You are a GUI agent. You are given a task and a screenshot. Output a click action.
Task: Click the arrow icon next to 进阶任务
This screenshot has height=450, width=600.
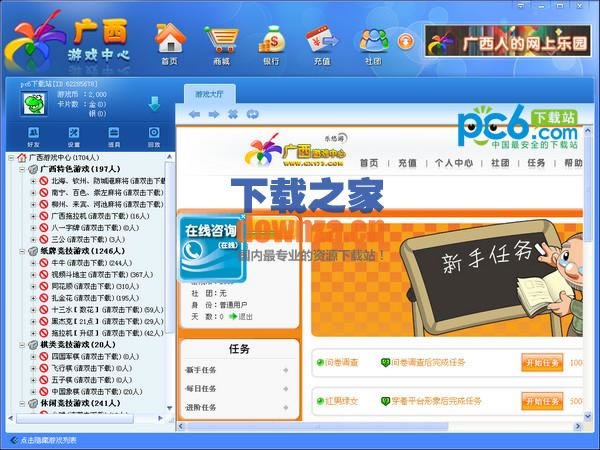(285, 408)
